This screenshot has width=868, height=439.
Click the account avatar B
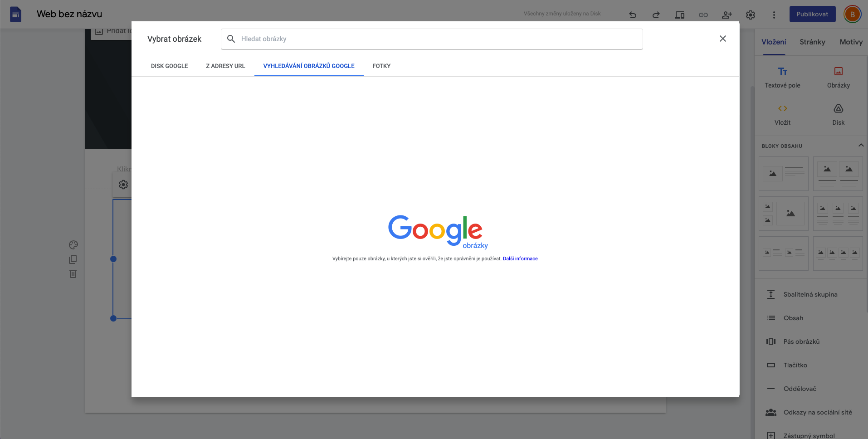tap(852, 14)
